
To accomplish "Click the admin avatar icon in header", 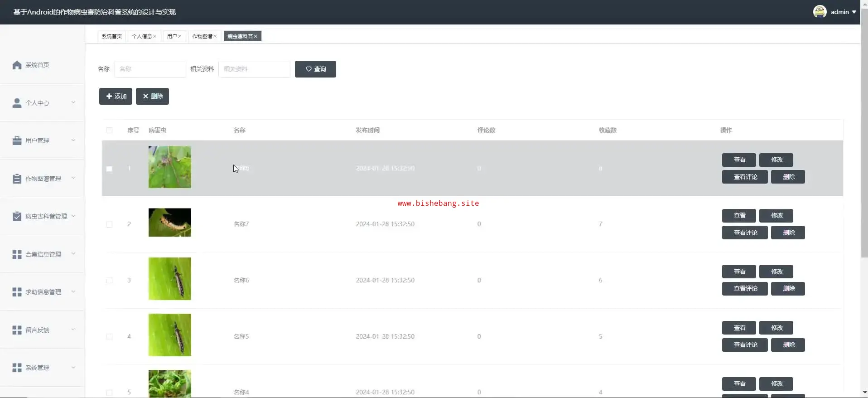I will pos(820,12).
